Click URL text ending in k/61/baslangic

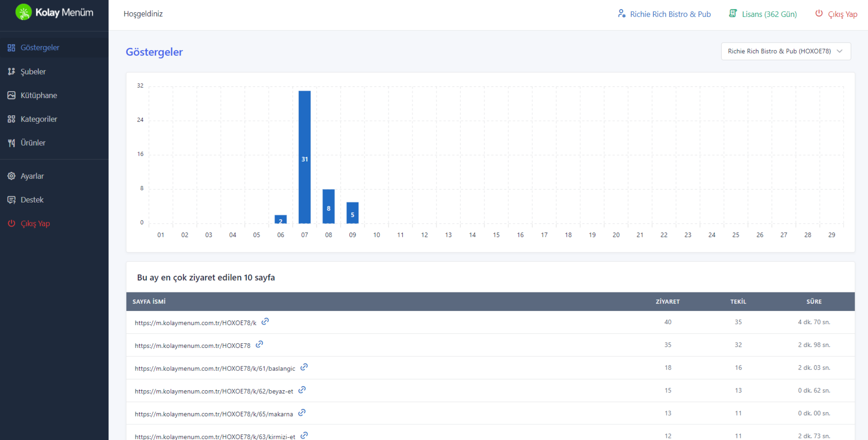tap(215, 368)
